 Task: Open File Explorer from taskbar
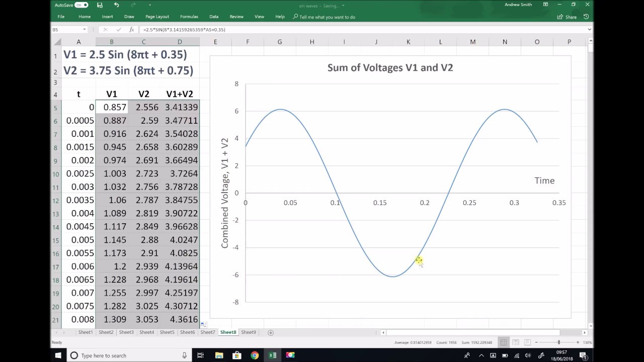coord(219,355)
